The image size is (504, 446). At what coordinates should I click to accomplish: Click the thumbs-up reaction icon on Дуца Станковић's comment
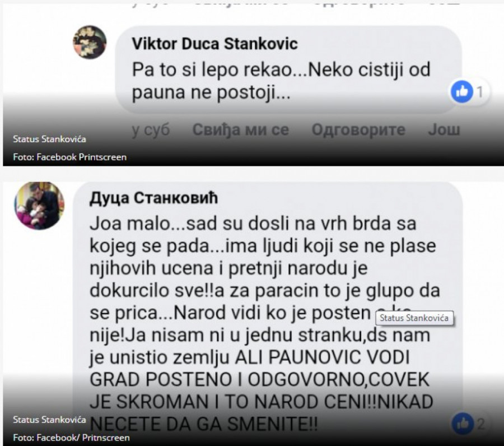(463, 424)
